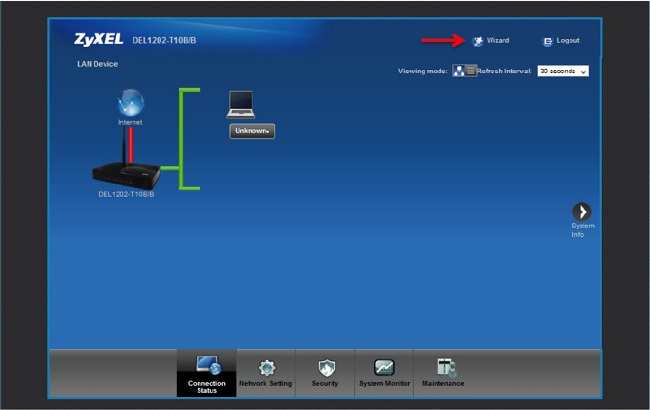This screenshot has width=650, height=410.
Task: Open the Refresh Interval dropdown
Action: click(563, 71)
